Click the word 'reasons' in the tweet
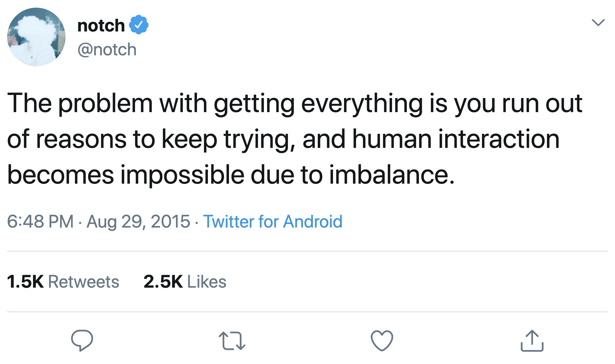 [81, 139]
